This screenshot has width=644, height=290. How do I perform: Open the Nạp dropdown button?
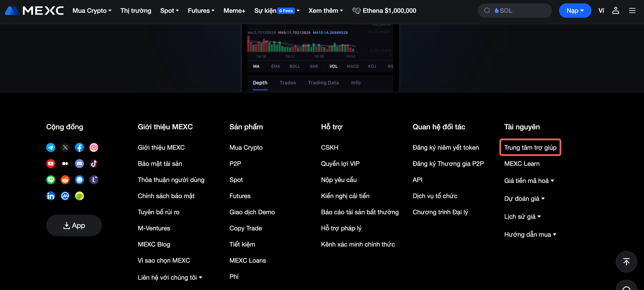click(575, 11)
